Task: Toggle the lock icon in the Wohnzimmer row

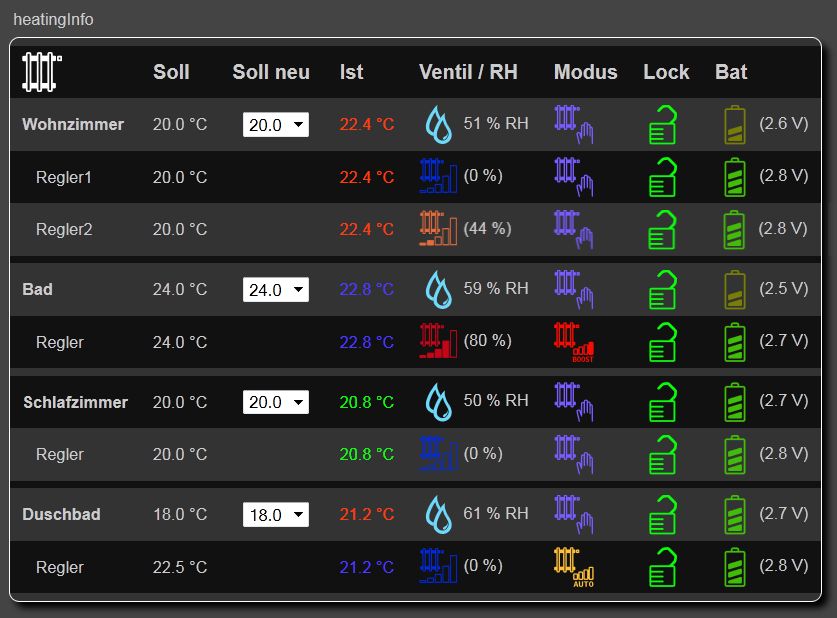Action: [662, 124]
